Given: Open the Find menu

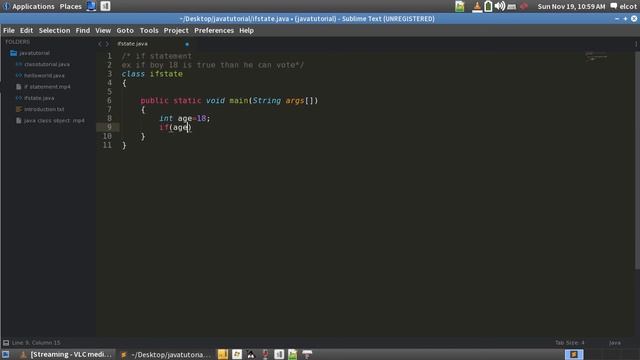Looking at the screenshot, I should (82, 31).
